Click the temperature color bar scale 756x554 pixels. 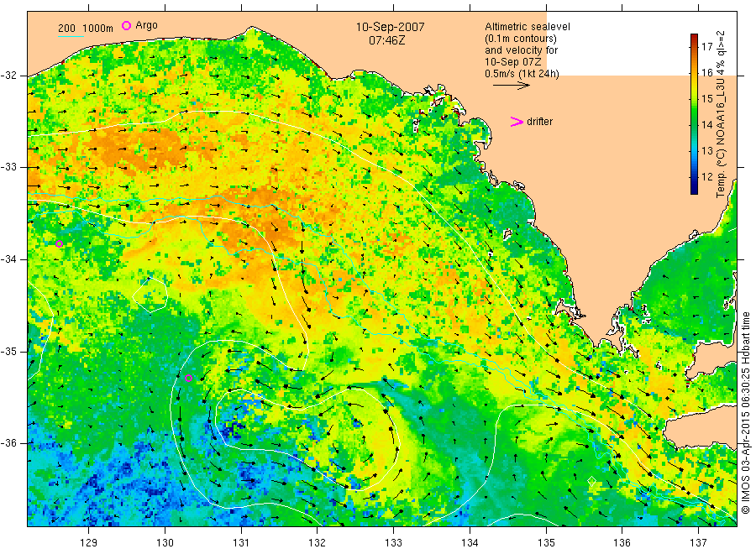pyautogui.click(x=694, y=114)
